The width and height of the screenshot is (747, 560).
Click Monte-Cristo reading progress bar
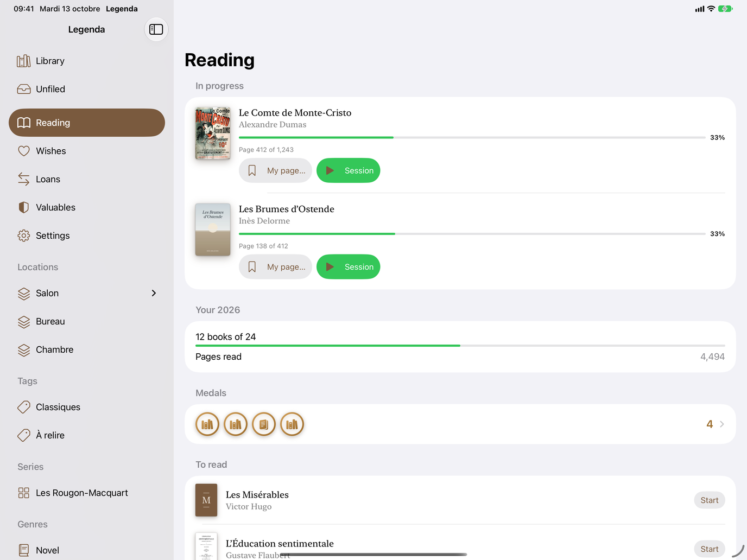click(x=472, y=138)
